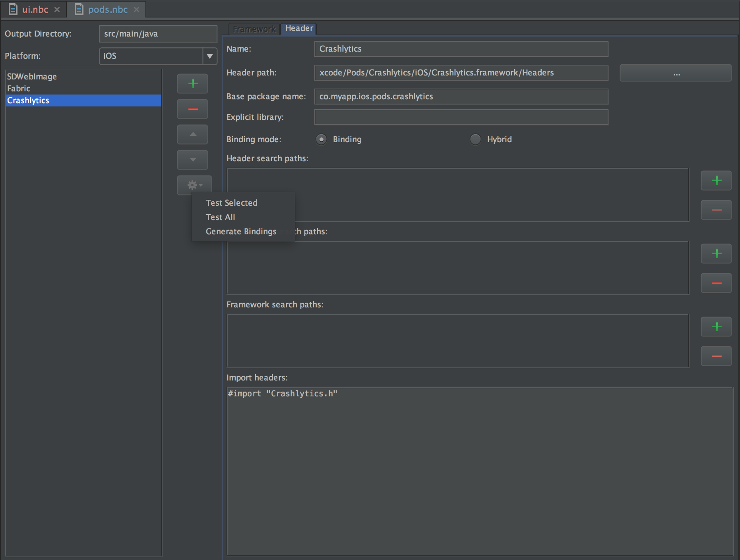
Task: Click inside the Explicit library field
Action: click(x=461, y=117)
